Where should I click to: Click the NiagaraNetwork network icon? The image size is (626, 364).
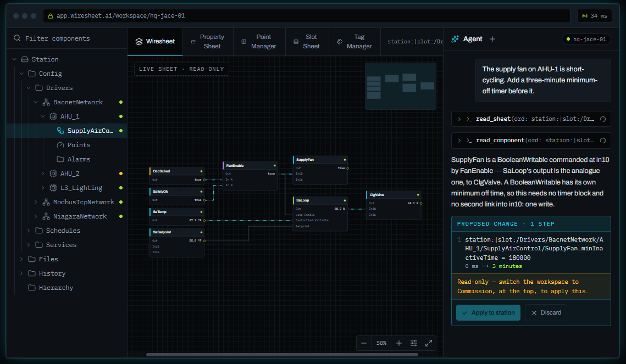[x=46, y=216]
